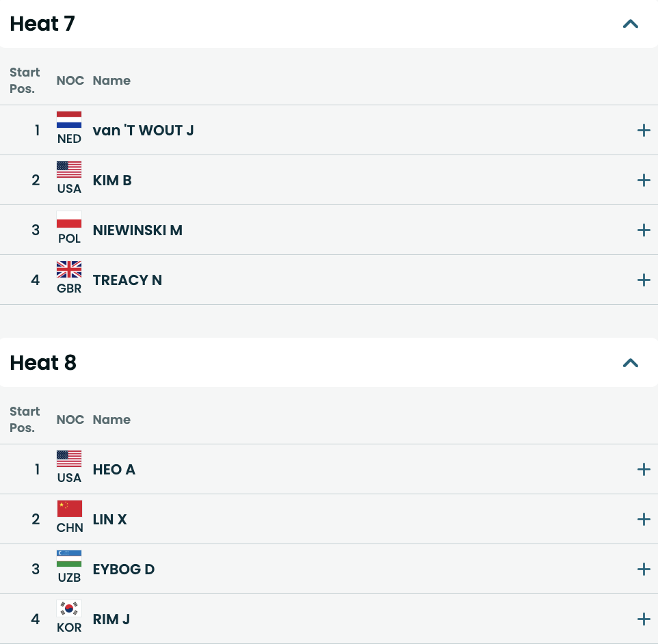This screenshot has width=658, height=644.
Task: Click athlete name van 'T WOUT J
Action: [143, 130]
